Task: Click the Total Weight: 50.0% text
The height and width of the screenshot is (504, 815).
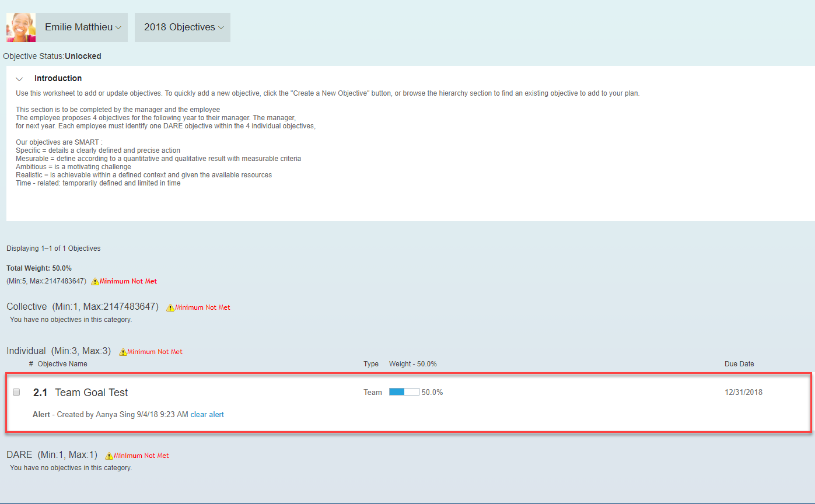Action: click(39, 268)
